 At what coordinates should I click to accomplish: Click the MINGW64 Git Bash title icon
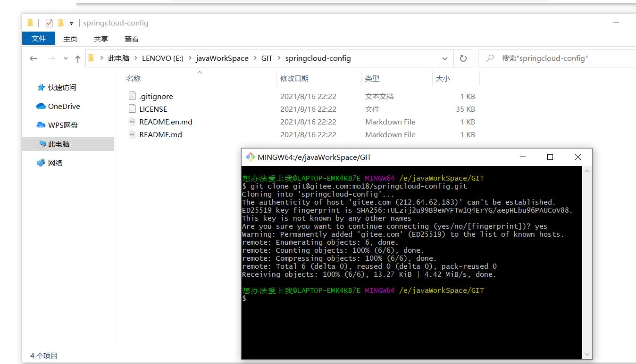coord(250,157)
